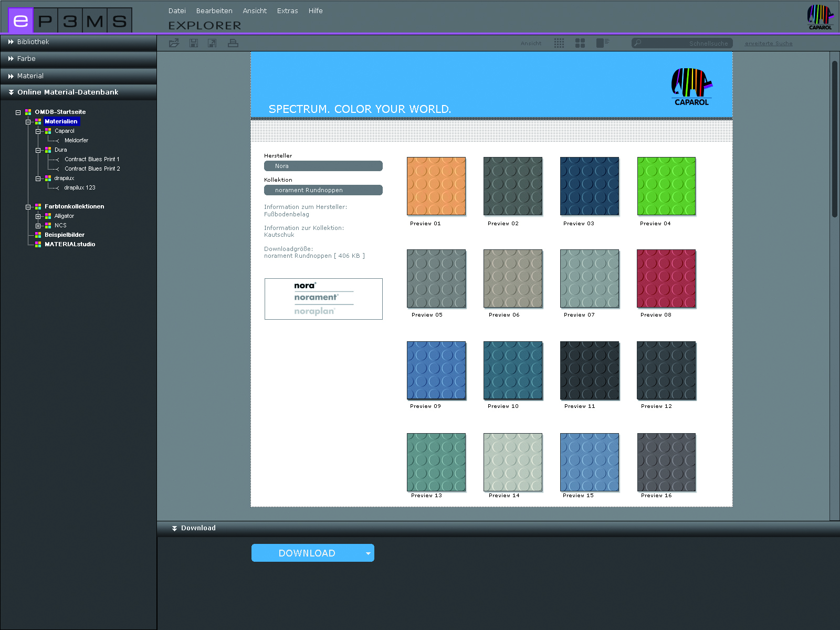Open the DOWNLOAD button dropdown arrow
840x630 pixels.
coord(368,553)
